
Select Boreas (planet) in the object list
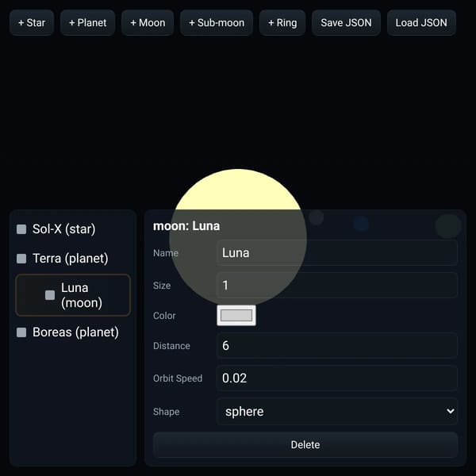click(73, 332)
